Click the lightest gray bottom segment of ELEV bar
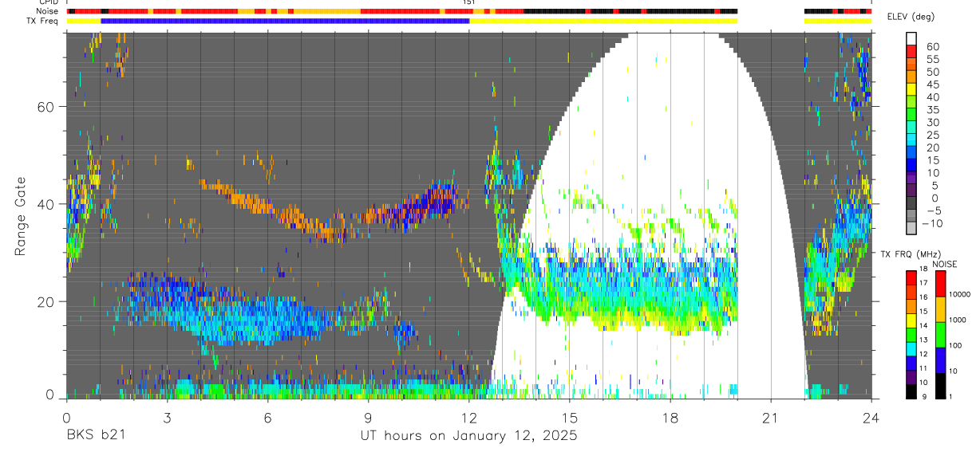The image size is (980, 452). [x=911, y=230]
